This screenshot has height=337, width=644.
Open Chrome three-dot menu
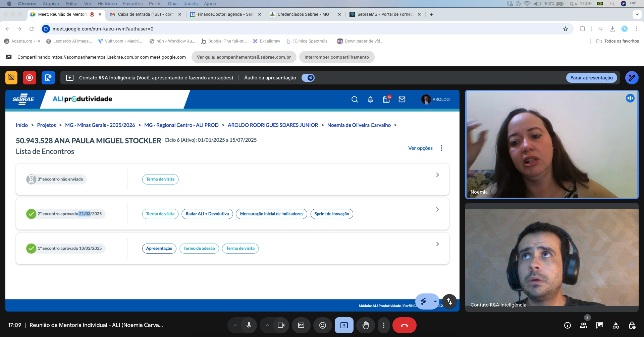(636, 29)
